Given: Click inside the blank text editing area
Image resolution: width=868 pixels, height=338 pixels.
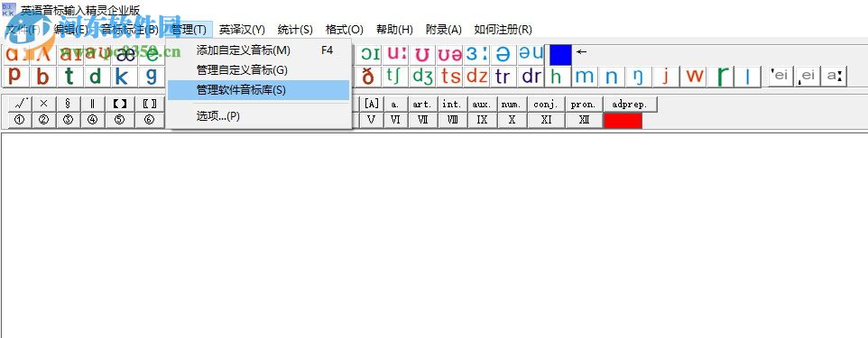Looking at the screenshot, I should [434, 235].
